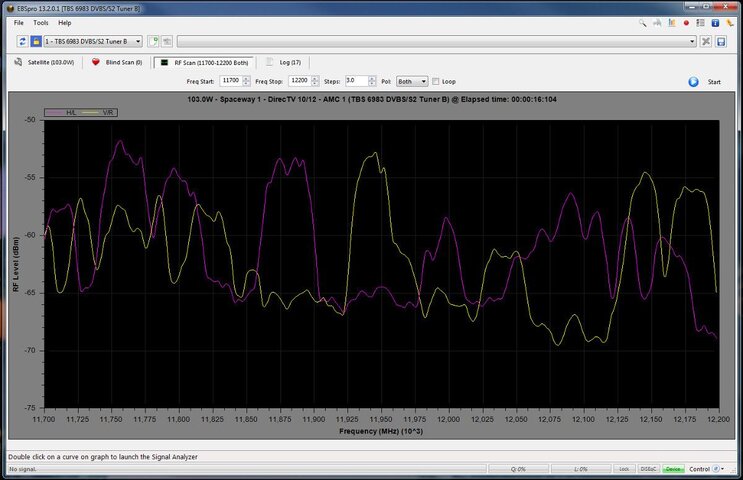Screen dimensions: 743x480
Task: Click the save icon at toolbar right end
Action: tap(719, 41)
